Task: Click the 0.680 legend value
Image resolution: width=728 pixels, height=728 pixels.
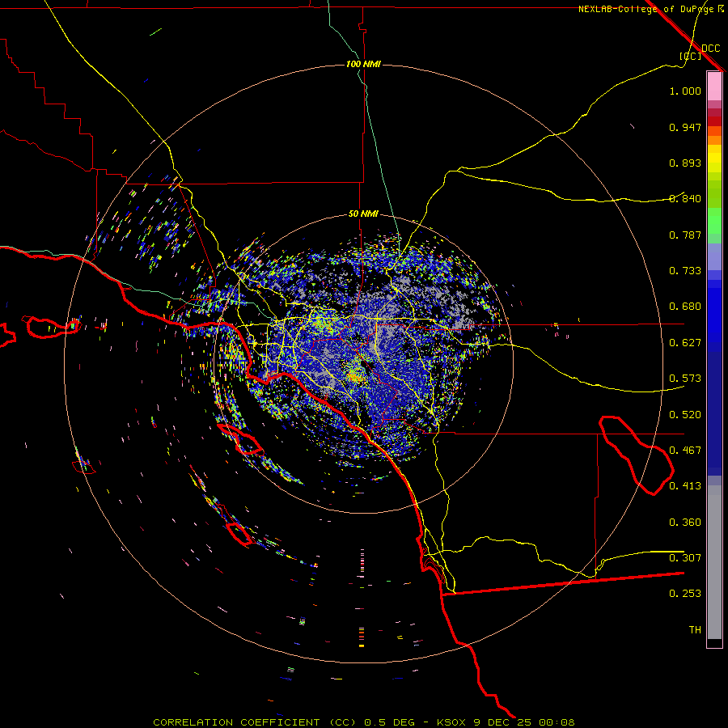Action: click(685, 307)
